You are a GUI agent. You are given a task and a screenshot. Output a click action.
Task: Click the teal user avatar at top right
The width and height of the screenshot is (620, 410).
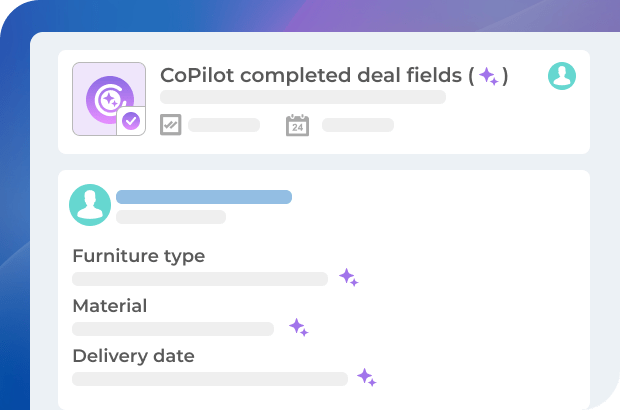(x=562, y=75)
